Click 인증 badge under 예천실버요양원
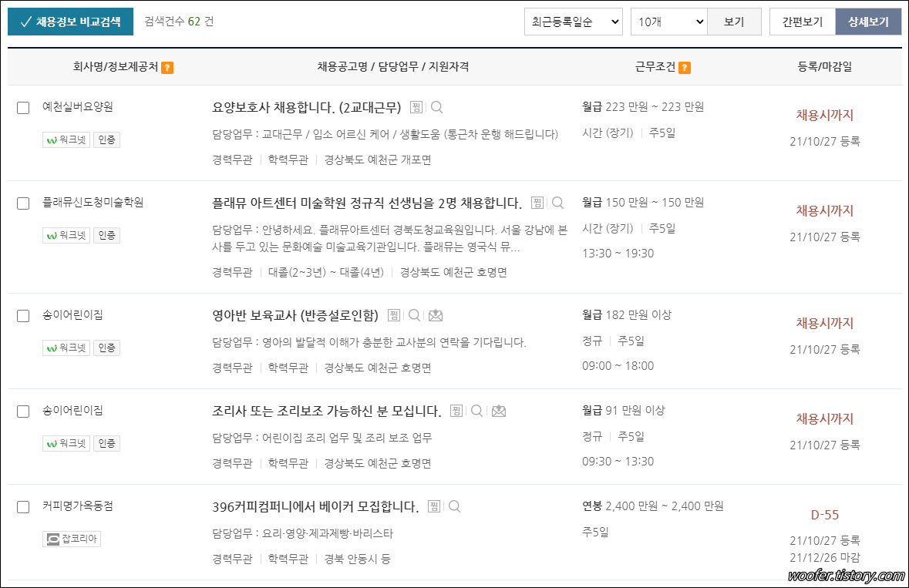The height and width of the screenshot is (588, 909). [106, 139]
